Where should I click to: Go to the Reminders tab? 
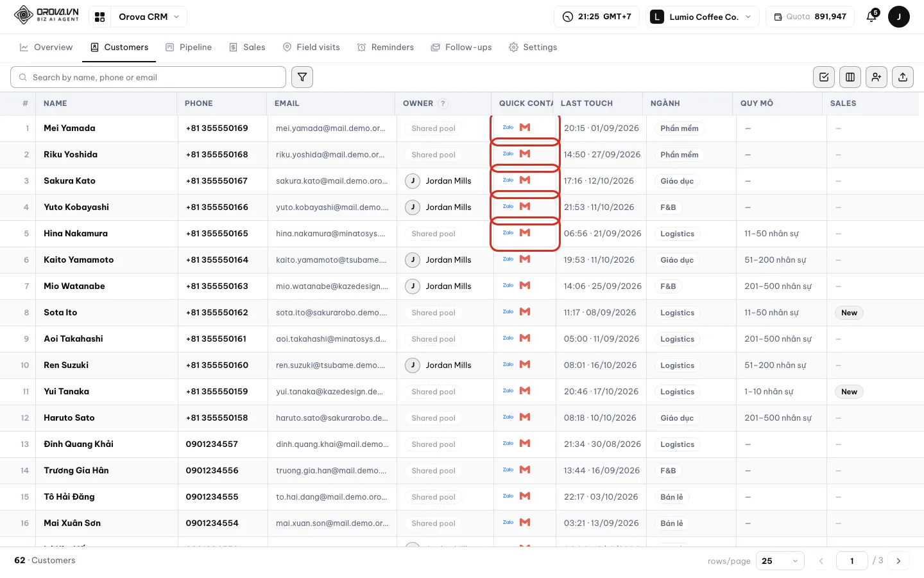tap(386, 48)
